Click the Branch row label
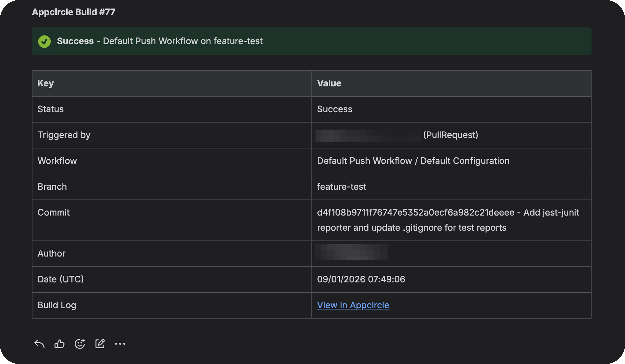 (52, 187)
